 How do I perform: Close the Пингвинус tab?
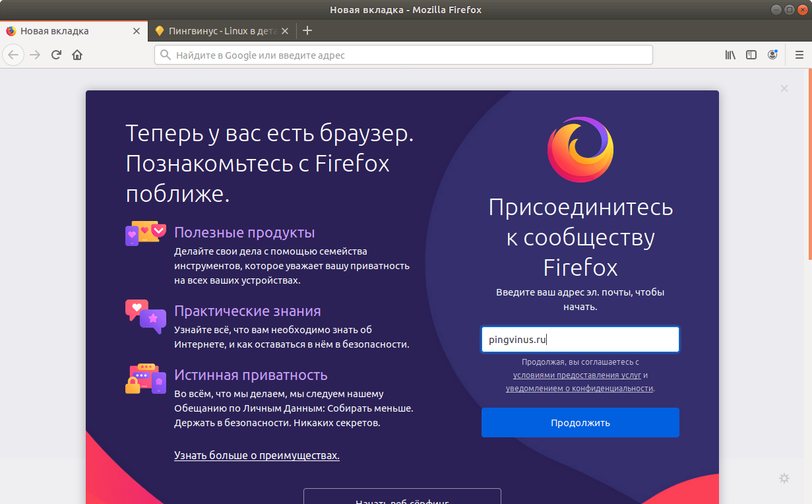[285, 31]
